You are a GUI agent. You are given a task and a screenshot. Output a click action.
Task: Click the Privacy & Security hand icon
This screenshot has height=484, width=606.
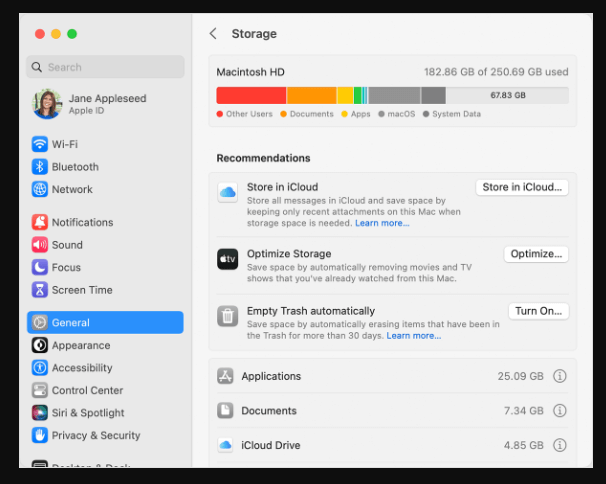(40, 435)
